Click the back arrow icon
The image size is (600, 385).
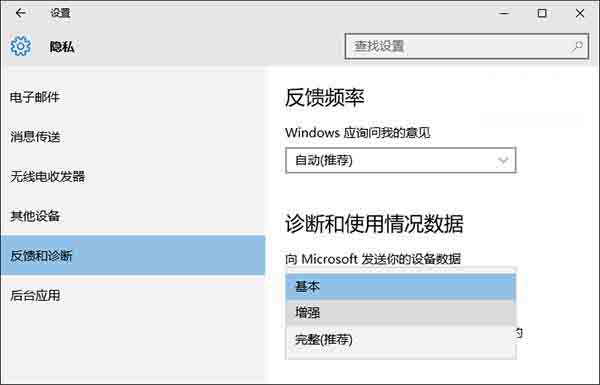[20, 13]
